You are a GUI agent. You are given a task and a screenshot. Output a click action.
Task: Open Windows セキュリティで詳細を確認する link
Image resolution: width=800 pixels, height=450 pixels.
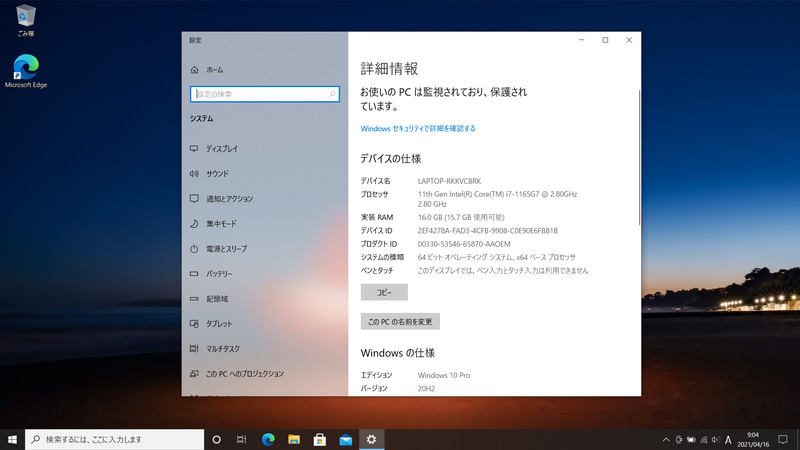pos(418,129)
